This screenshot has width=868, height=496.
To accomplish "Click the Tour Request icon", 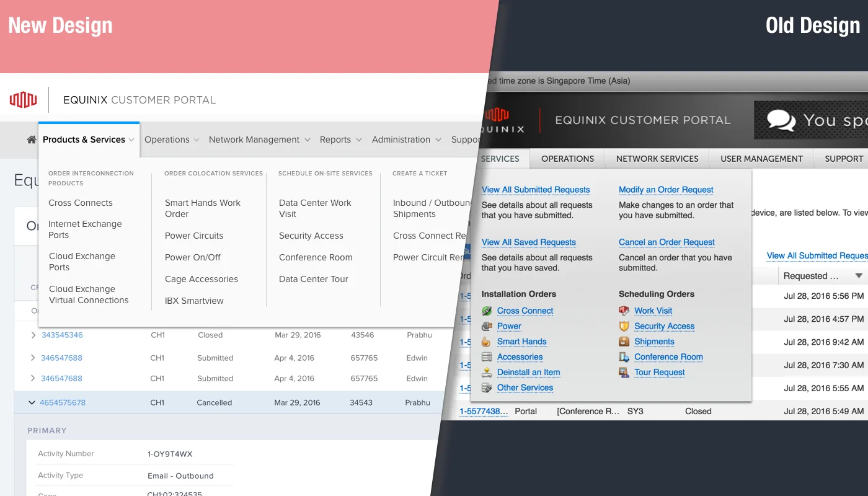I will 624,373.
